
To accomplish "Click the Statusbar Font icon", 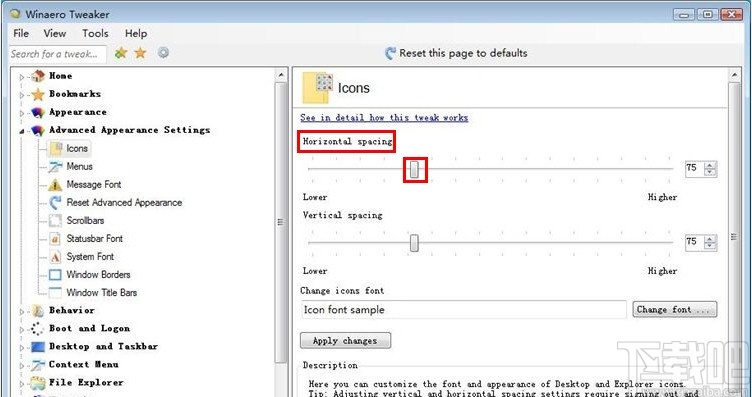I will click(55, 239).
